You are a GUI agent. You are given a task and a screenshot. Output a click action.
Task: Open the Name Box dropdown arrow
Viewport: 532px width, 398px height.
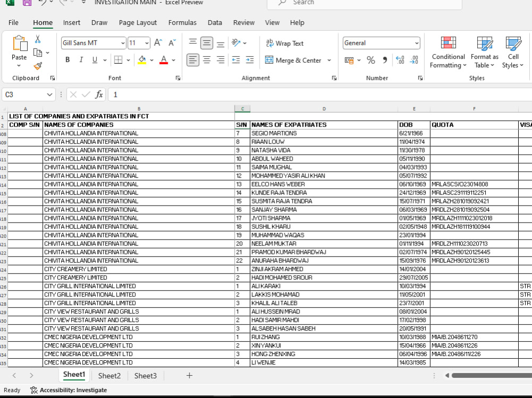pyautogui.click(x=49, y=95)
